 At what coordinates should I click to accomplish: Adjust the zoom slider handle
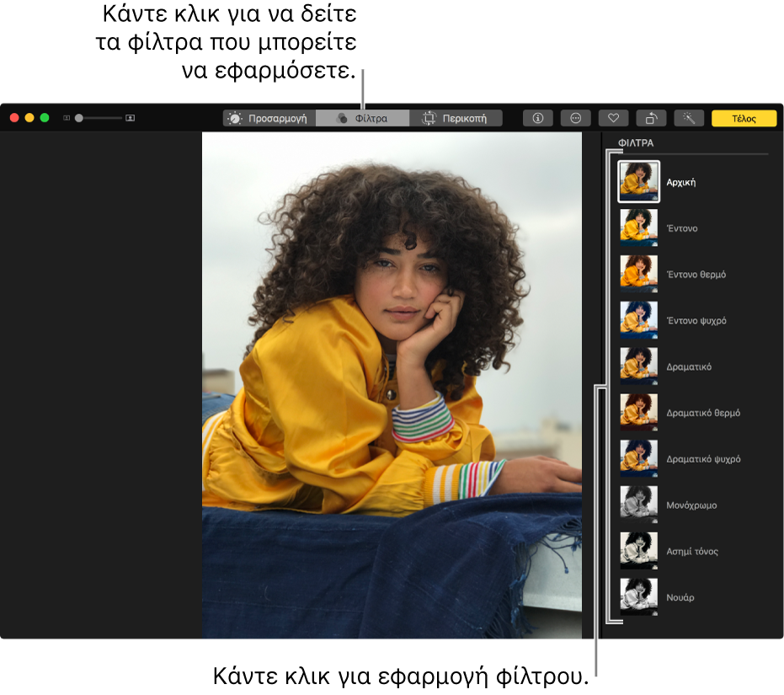[79, 119]
